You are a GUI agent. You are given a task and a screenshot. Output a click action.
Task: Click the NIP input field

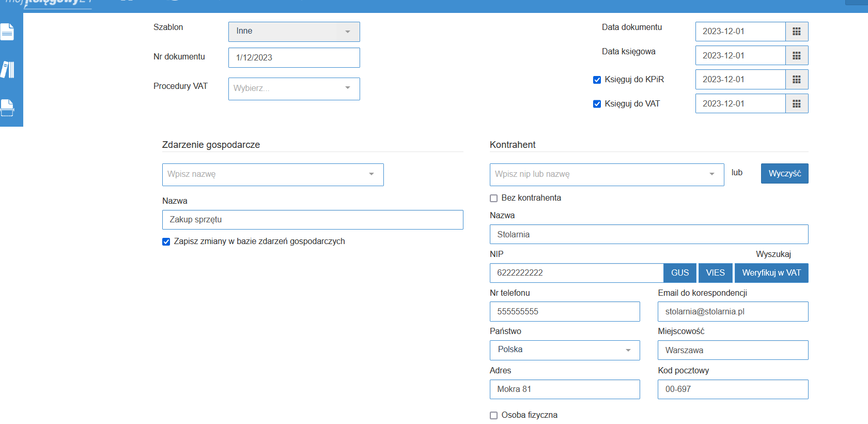tap(576, 273)
